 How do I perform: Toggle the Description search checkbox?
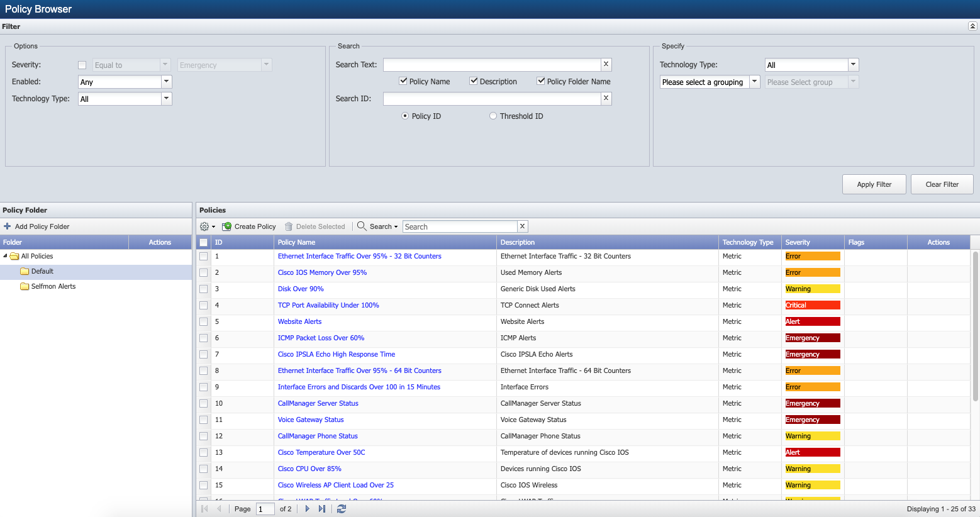[474, 81]
